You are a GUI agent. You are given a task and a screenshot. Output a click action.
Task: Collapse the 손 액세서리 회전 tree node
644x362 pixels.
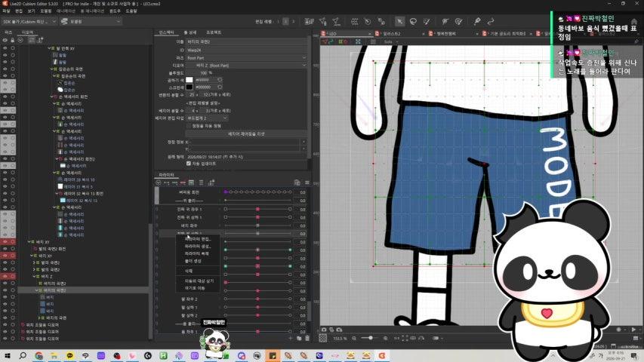point(51,97)
